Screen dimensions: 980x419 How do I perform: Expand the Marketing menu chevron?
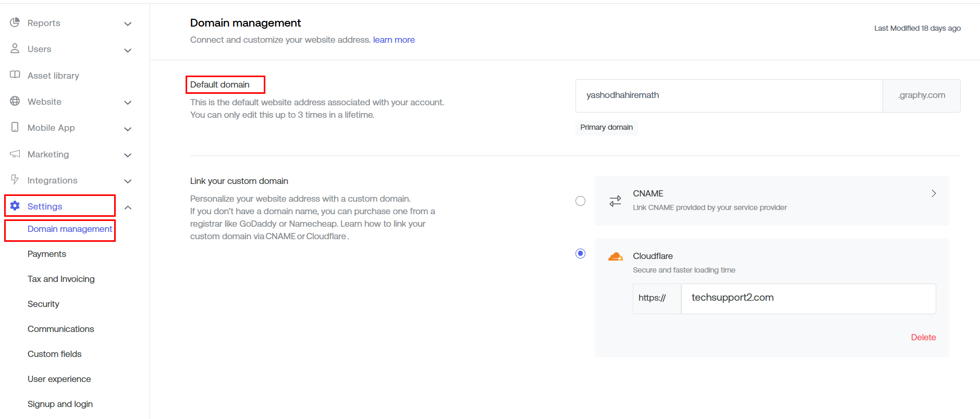click(x=128, y=155)
